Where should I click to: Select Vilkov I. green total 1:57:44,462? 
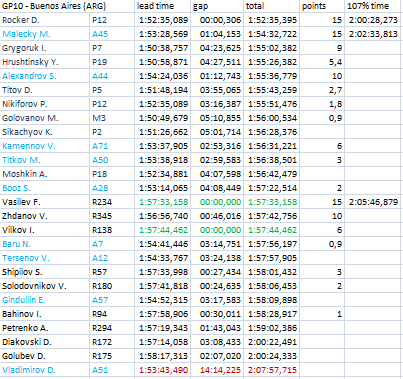(272, 230)
